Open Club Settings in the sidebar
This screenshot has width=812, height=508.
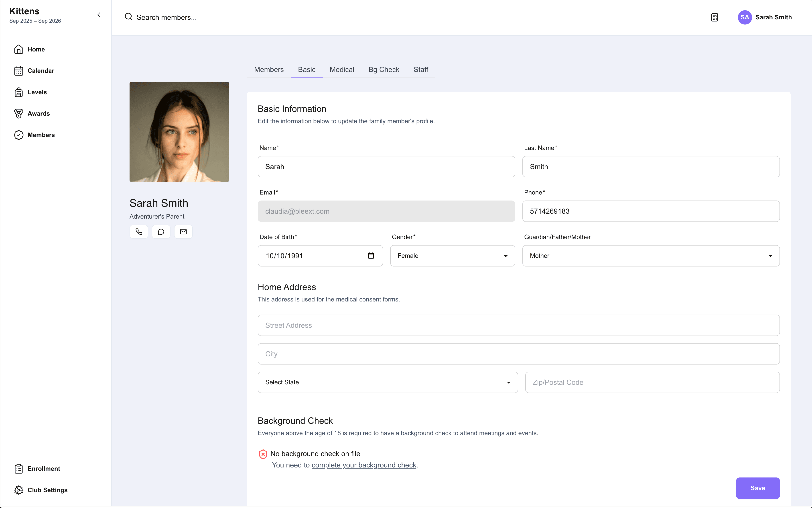click(47, 490)
